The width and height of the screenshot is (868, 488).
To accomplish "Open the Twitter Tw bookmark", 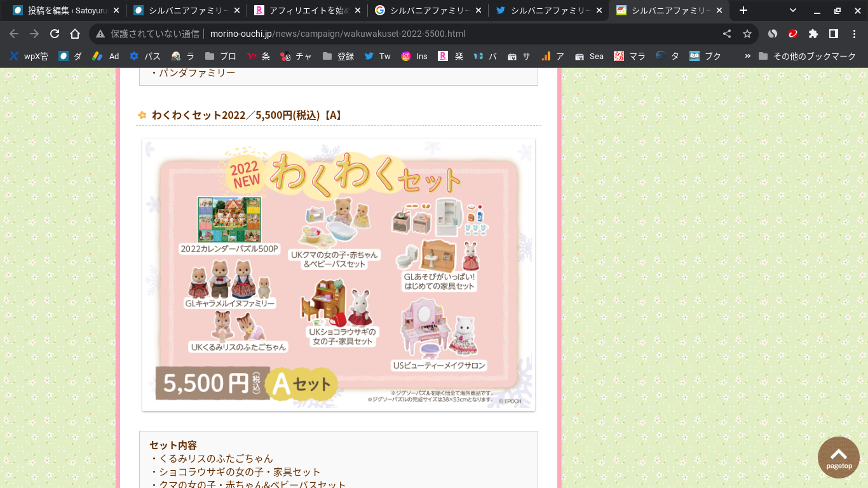I will pos(378,56).
